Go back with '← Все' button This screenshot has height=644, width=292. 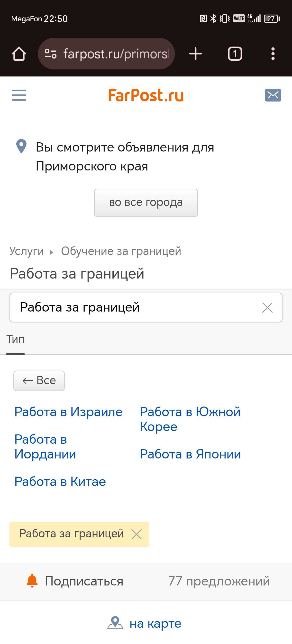coord(39,381)
